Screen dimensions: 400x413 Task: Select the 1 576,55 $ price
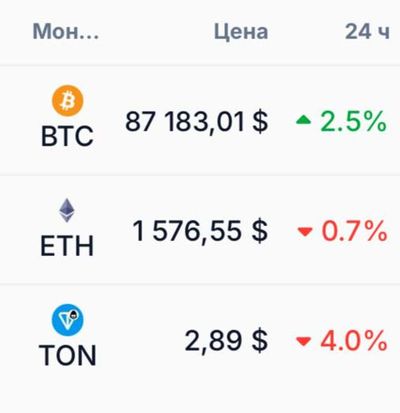point(200,231)
